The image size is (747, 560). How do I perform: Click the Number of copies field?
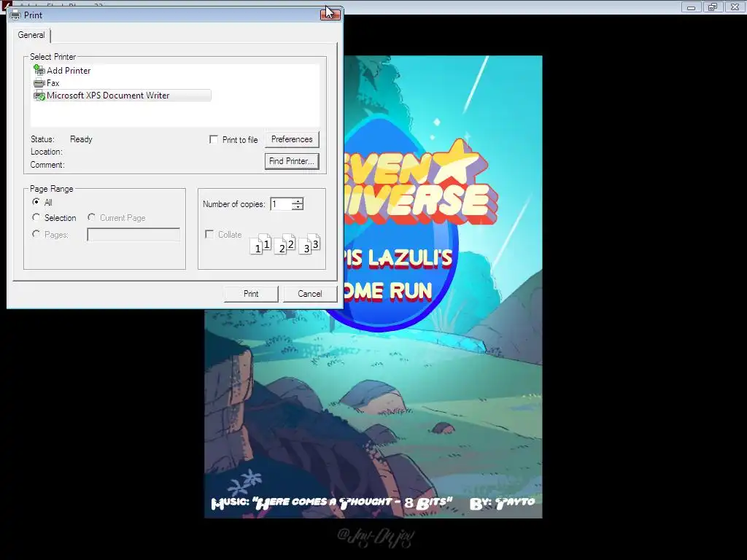[281, 204]
